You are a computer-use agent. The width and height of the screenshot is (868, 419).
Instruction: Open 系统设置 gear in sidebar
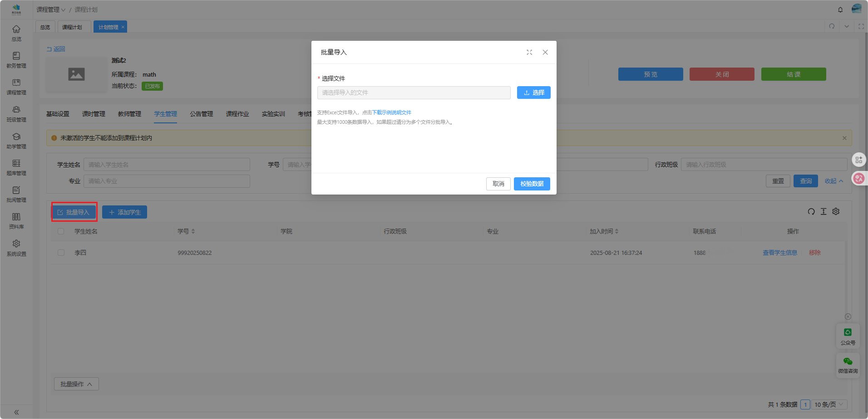tap(16, 247)
